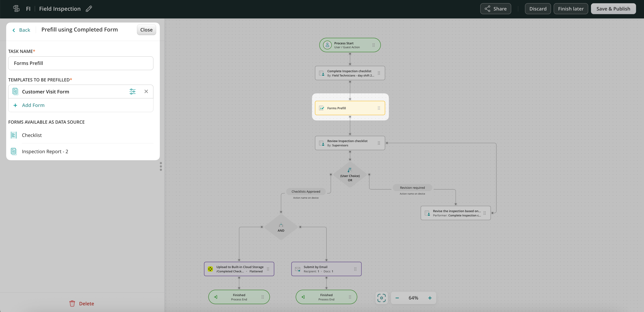The width and height of the screenshot is (644, 312).
Task: Click the fit-to-screen canvas icon
Action: (x=381, y=298)
